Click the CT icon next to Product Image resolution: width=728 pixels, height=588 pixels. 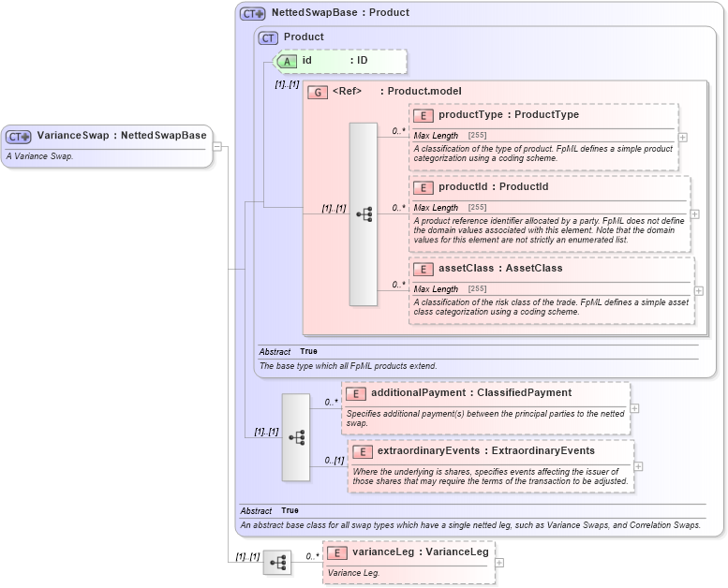click(x=268, y=38)
